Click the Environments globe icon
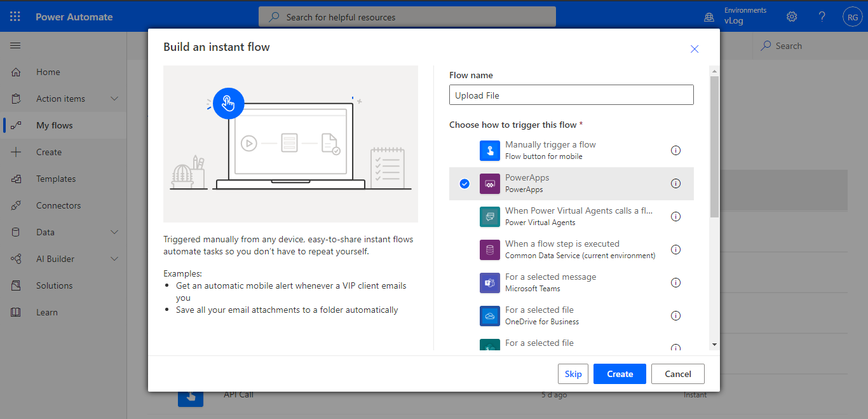Screen dimensions: 868x419 click(x=709, y=17)
